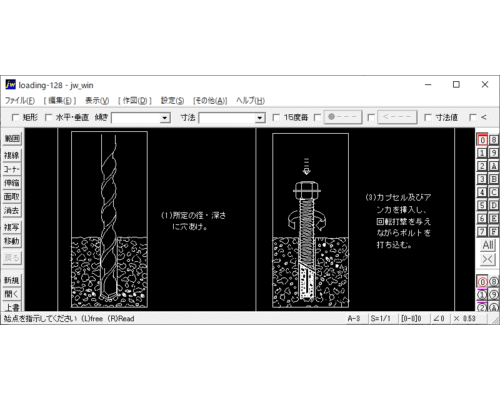500x400 pixels.
Task: Expand the 寸法 dropdown arrow
Action: point(260,118)
